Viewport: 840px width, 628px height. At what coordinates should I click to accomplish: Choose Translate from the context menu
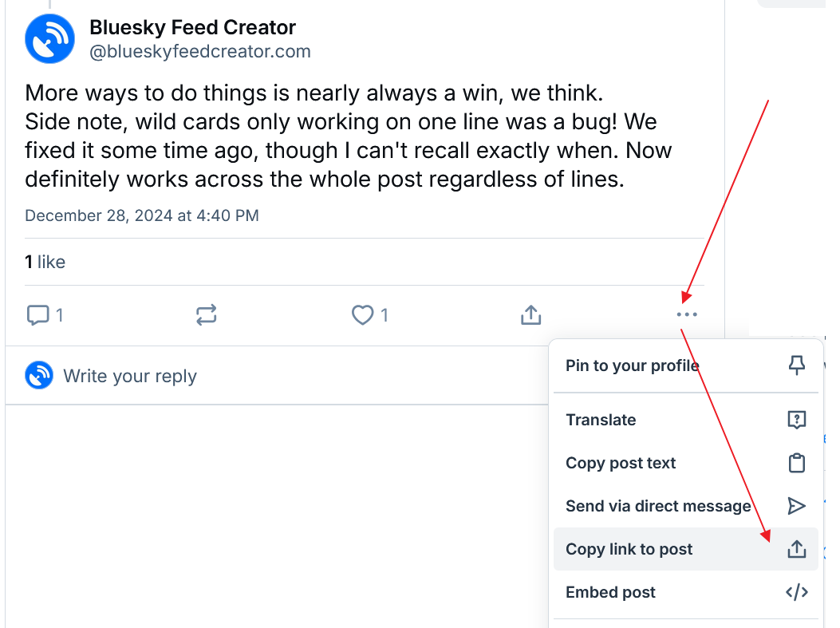point(601,420)
